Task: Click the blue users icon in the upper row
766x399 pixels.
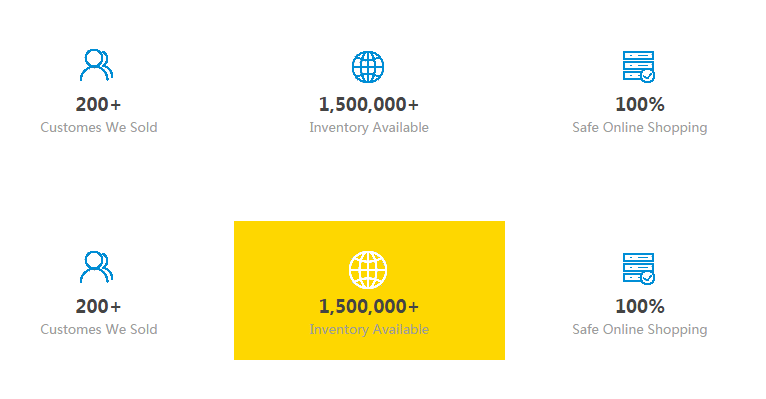Action: click(96, 65)
